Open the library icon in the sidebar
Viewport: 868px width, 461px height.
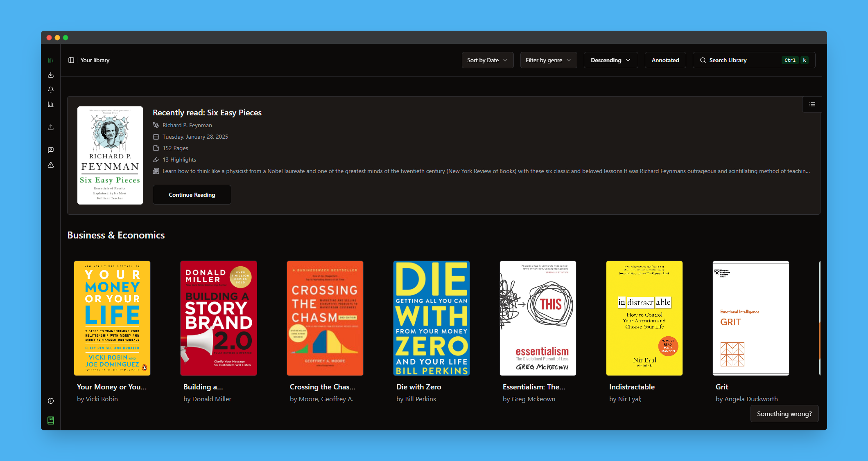coord(51,60)
